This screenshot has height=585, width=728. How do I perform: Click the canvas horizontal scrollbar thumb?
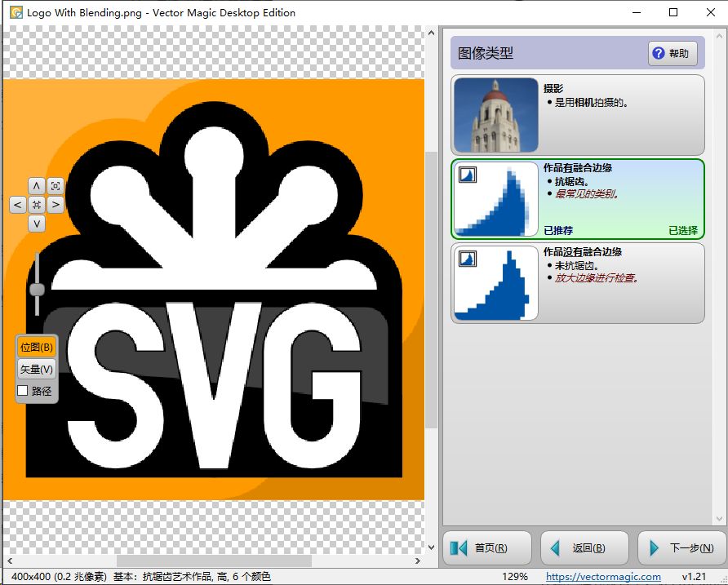(214, 561)
